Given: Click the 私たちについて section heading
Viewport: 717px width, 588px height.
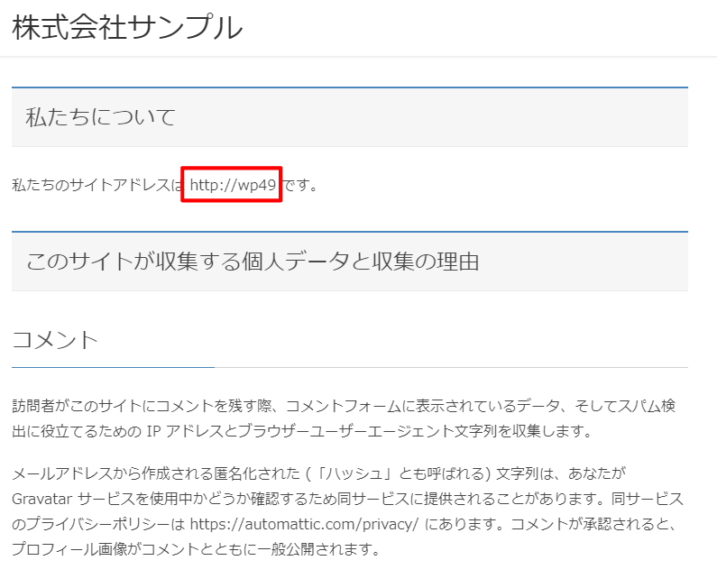Looking at the screenshot, I should tap(100, 117).
